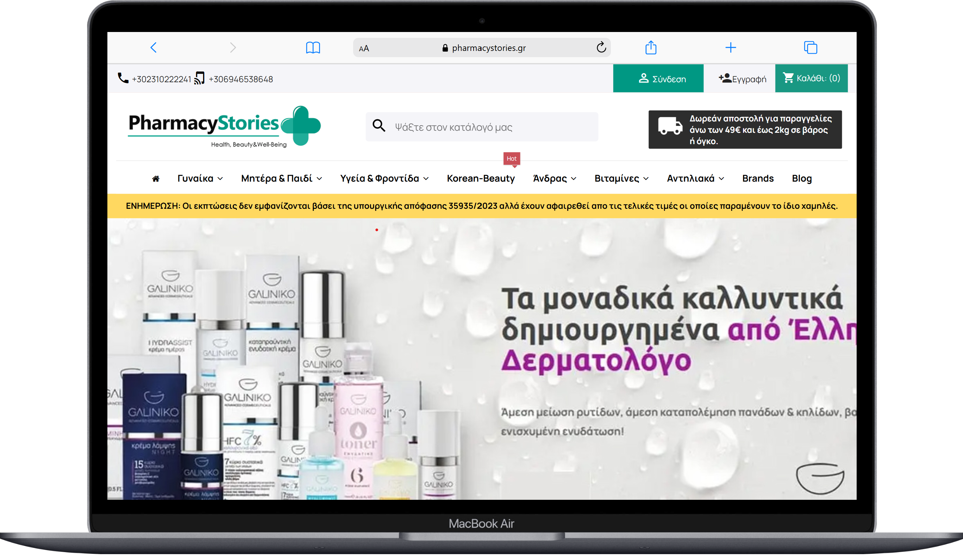This screenshot has height=560, width=963.
Task: Expand the Γυναίκα menu chevron
Action: (221, 179)
